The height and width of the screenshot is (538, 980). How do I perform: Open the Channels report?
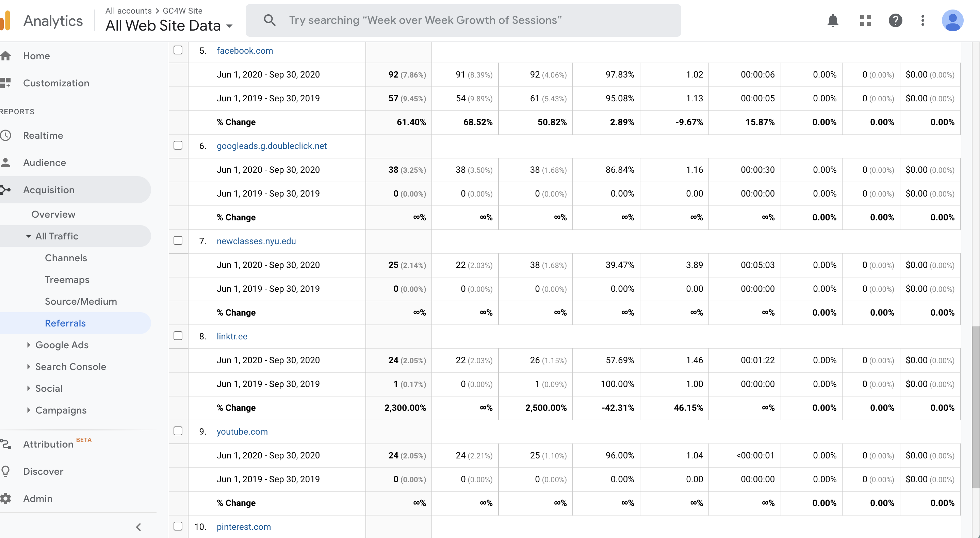coord(66,258)
